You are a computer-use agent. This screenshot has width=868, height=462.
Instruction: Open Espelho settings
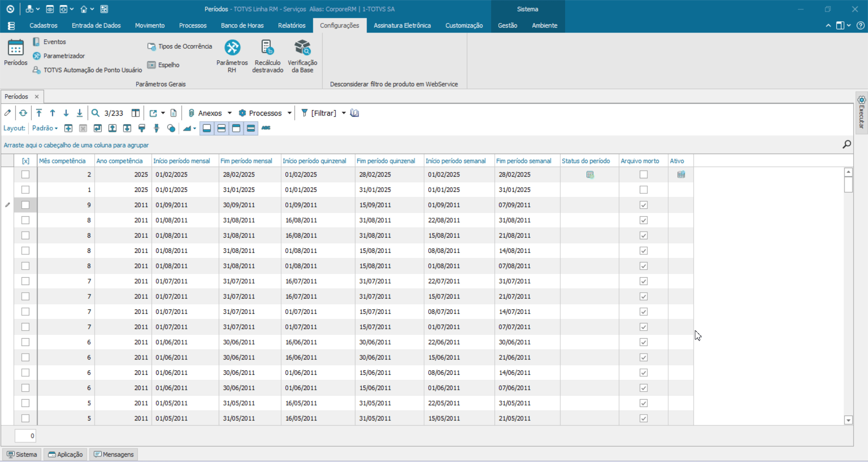pos(163,65)
